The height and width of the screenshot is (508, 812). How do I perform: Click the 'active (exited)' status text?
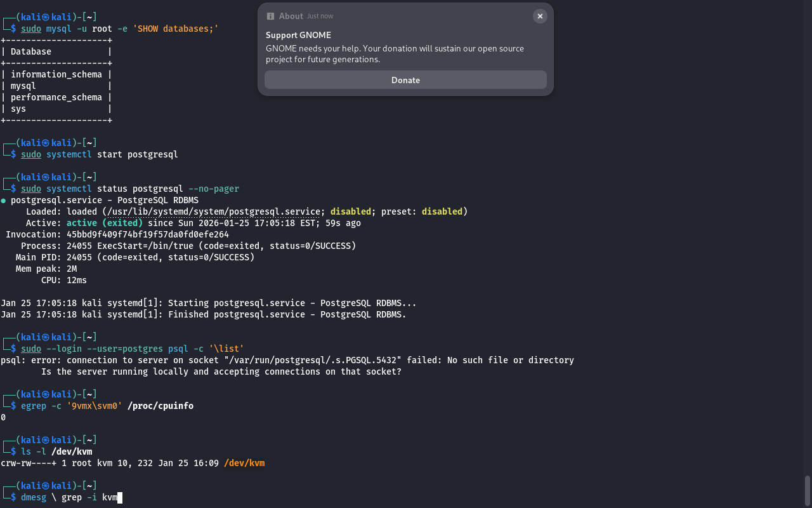point(105,223)
